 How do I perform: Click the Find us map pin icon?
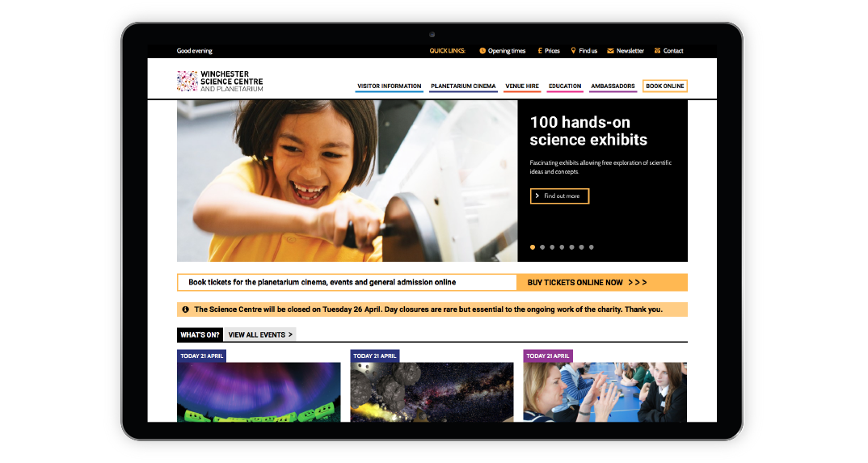(x=574, y=50)
